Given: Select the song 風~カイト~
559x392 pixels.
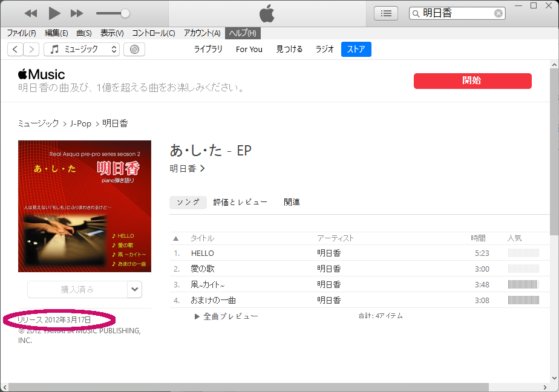Looking at the screenshot, I should tap(208, 285).
